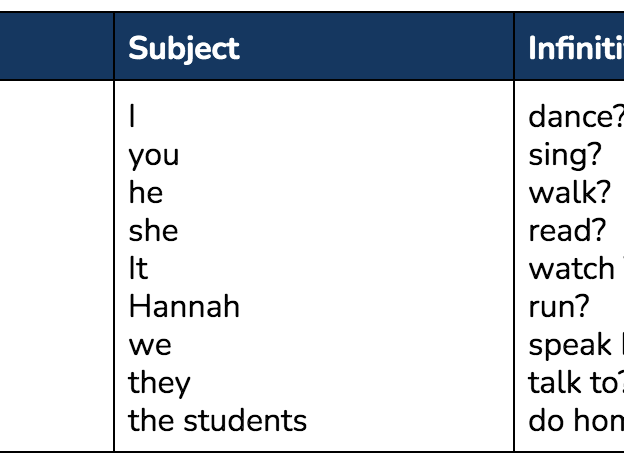Click the subject "he"
Image resolution: width=624 pixels, height=464 pixels.
pyautogui.click(x=146, y=192)
